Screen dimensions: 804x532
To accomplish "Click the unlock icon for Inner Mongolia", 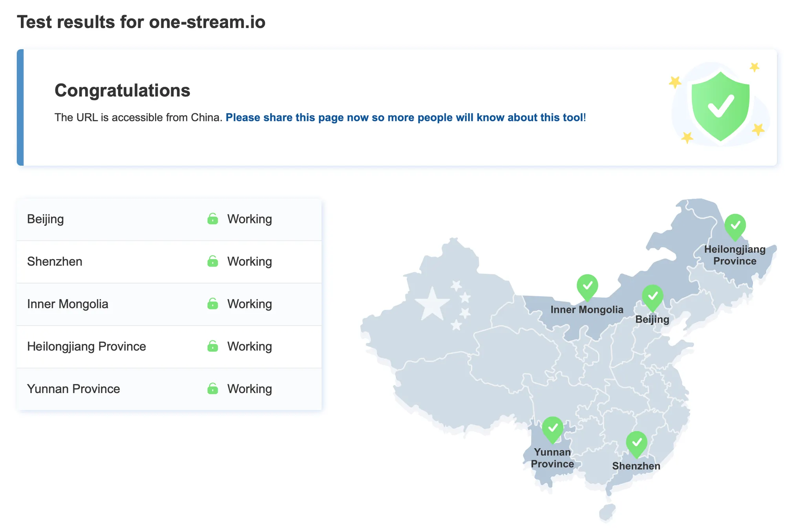I will pyautogui.click(x=212, y=303).
